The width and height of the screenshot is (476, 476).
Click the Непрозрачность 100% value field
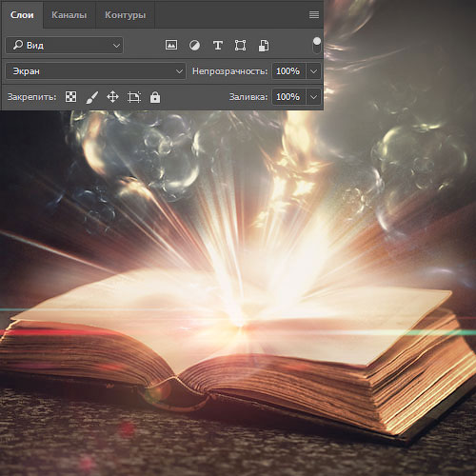(288, 71)
